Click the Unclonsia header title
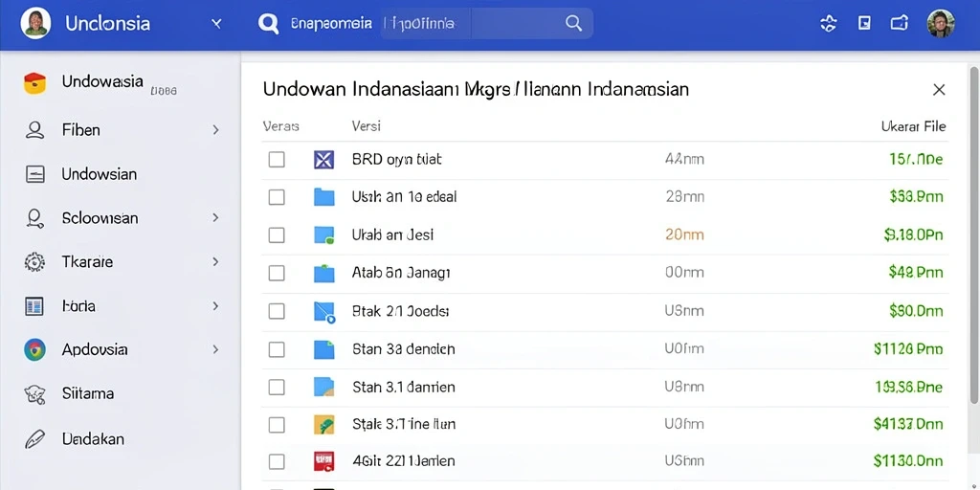 click(x=107, y=24)
